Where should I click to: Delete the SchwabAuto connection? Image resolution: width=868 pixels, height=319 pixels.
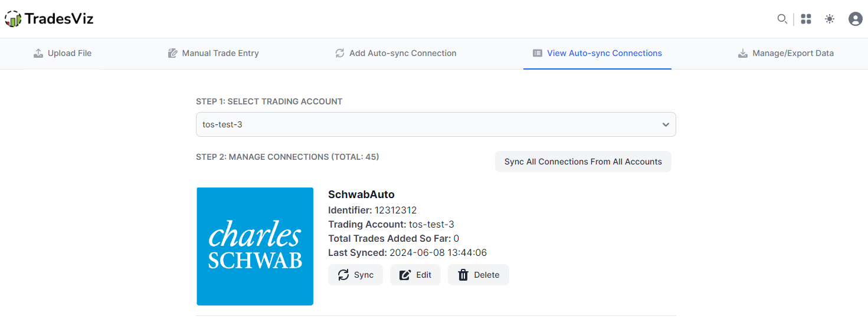pyautogui.click(x=479, y=275)
